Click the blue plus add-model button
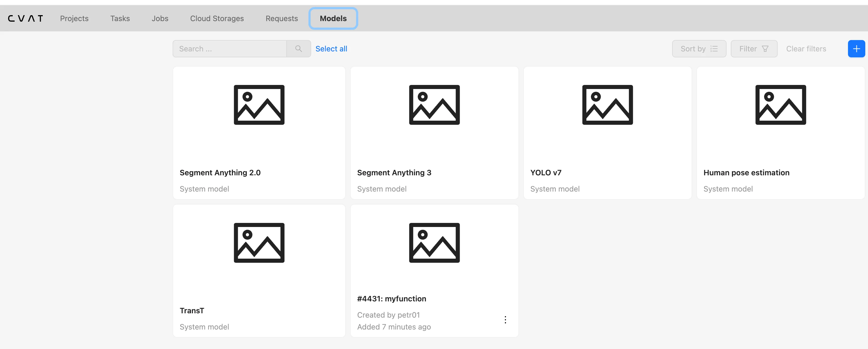This screenshot has width=868, height=349. (x=856, y=49)
